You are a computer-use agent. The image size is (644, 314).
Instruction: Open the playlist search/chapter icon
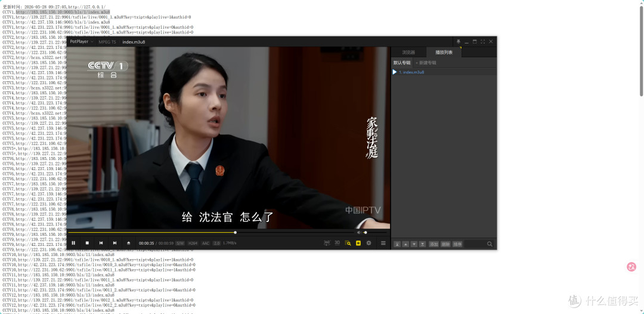(348, 243)
